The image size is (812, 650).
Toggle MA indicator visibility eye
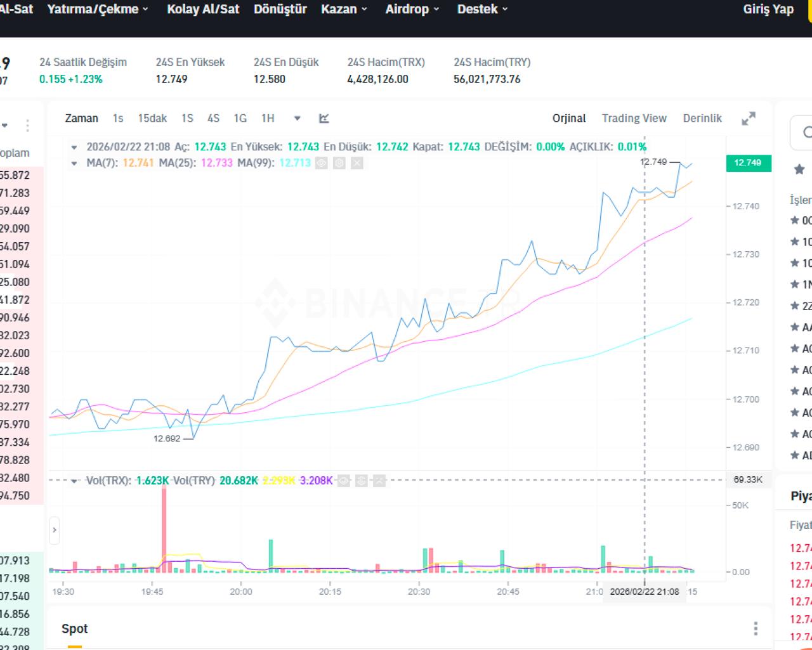322,163
